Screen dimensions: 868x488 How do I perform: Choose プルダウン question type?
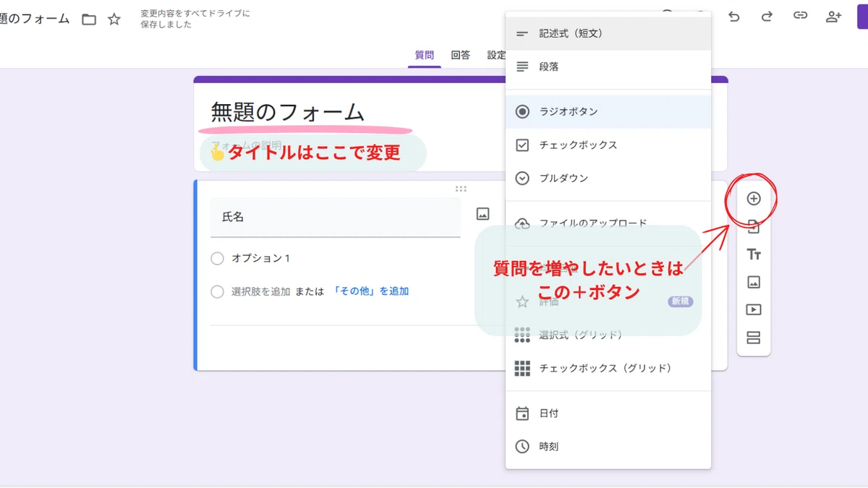pyautogui.click(x=608, y=179)
